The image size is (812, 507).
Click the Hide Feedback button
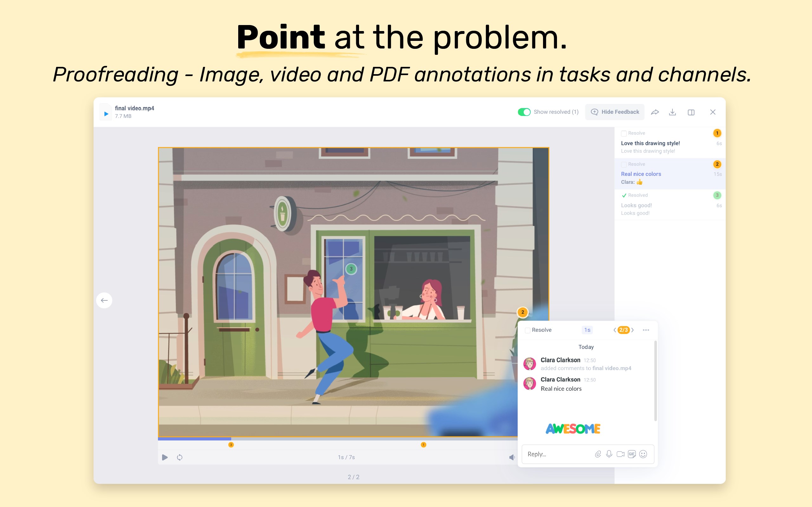(615, 112)
